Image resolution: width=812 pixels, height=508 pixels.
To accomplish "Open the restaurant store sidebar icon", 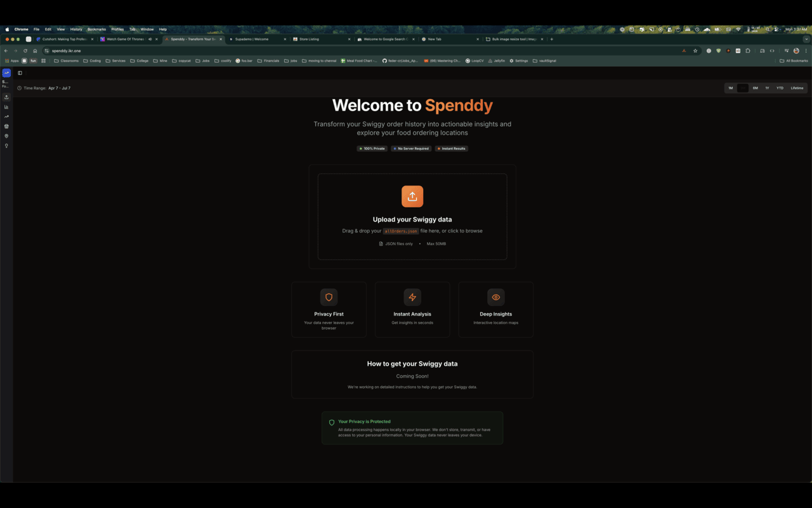I will [x=6, y=126].
